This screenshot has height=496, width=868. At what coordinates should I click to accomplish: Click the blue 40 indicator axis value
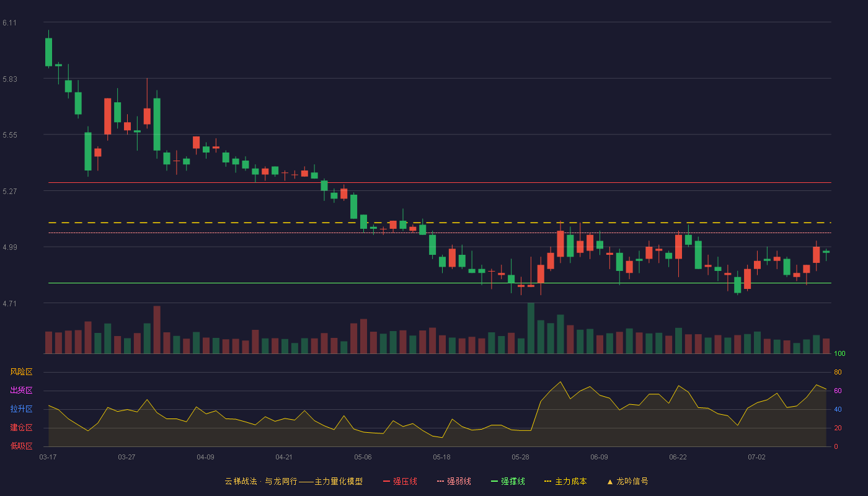pos(838,409)
